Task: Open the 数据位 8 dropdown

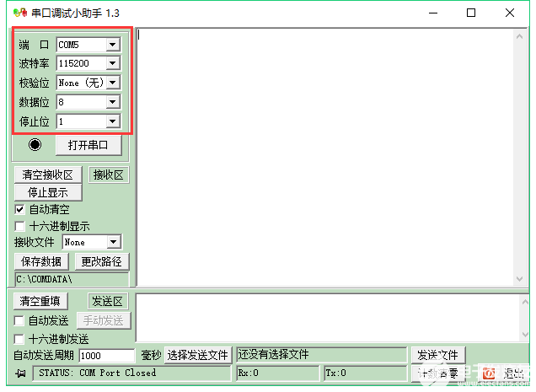Action: (112, 102)
